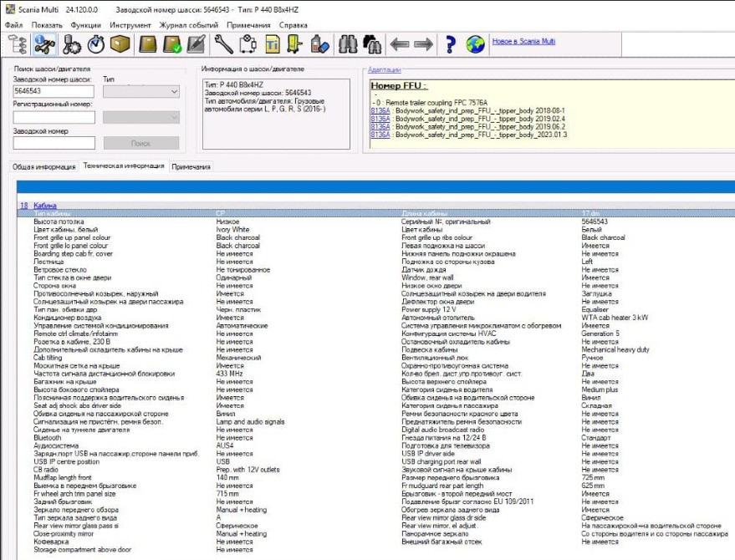This screenshot has width=735, height=560.
Task: Click the book with green checkmark icon
Action: (x=171, y=44)
